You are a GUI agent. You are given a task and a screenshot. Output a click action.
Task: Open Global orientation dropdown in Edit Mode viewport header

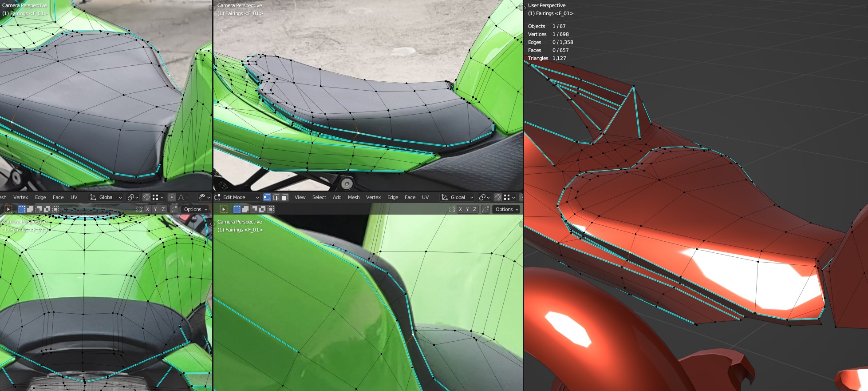coord(458,197)
